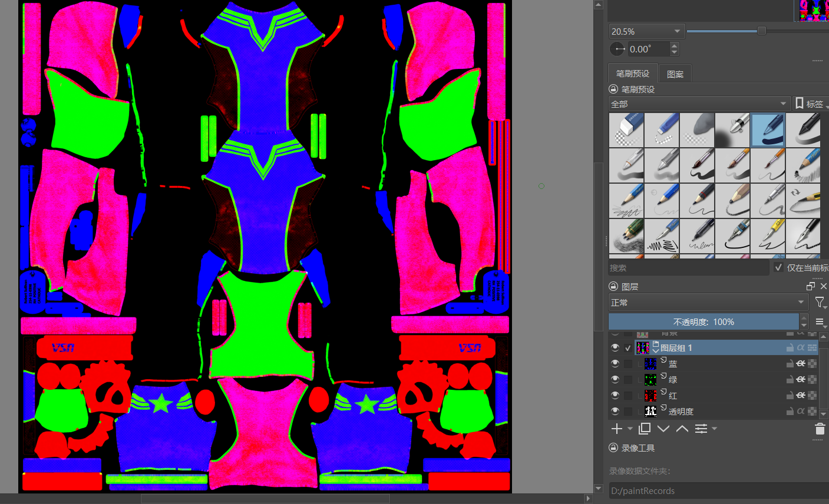Pick the red-banded dark pencil preset
The width and height of the screenshot is (829, 504).
point(697,201)
